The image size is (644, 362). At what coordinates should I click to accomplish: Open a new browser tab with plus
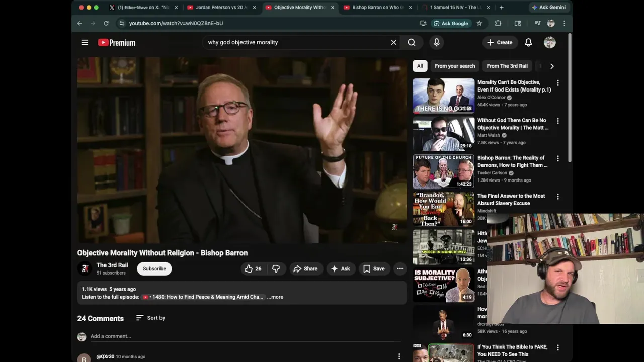click(501, 7)
